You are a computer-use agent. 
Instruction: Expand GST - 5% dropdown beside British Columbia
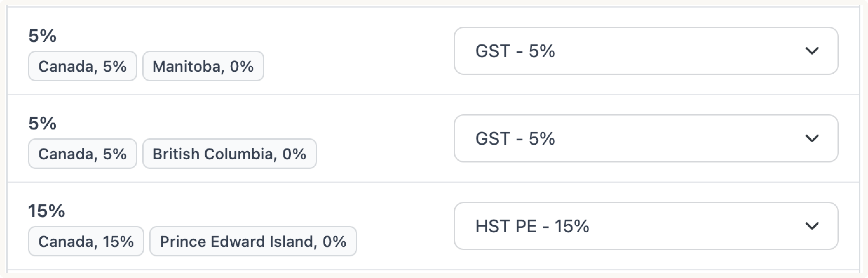pos(645,138)
